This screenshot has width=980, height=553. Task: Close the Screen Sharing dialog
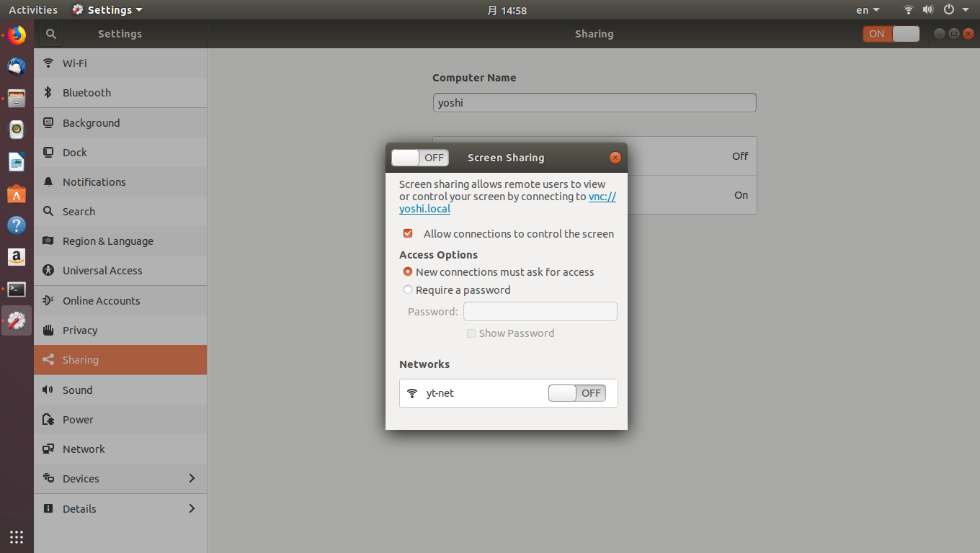(x=615, y=158)
